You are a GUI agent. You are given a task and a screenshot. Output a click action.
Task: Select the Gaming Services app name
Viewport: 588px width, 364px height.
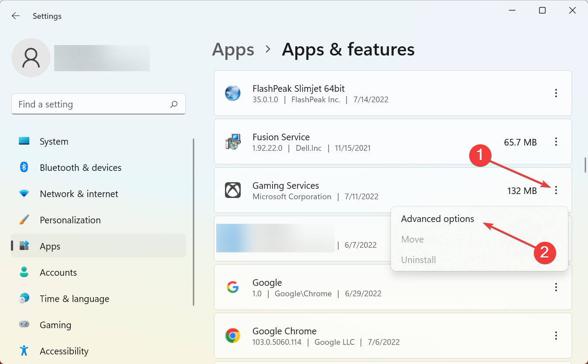coord(286,186)
